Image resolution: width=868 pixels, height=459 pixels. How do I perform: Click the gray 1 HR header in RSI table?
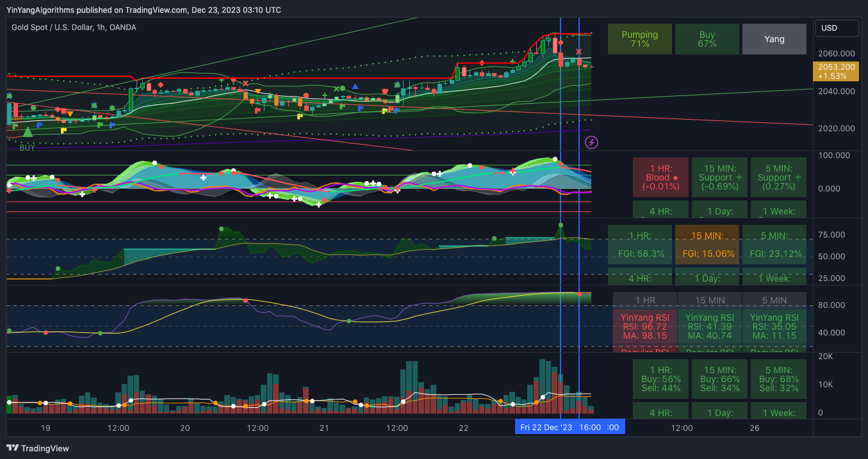point(645,300)
